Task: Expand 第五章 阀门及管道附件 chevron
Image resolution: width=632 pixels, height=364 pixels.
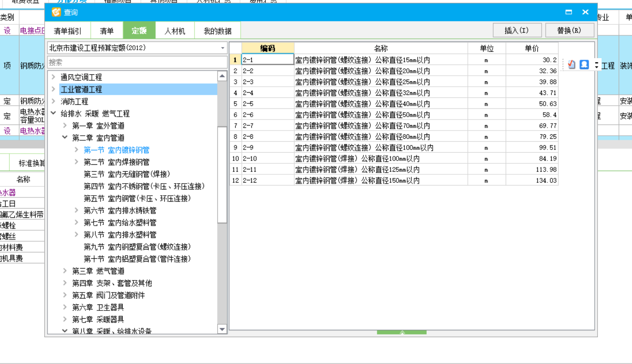Action: click(65, 295)
